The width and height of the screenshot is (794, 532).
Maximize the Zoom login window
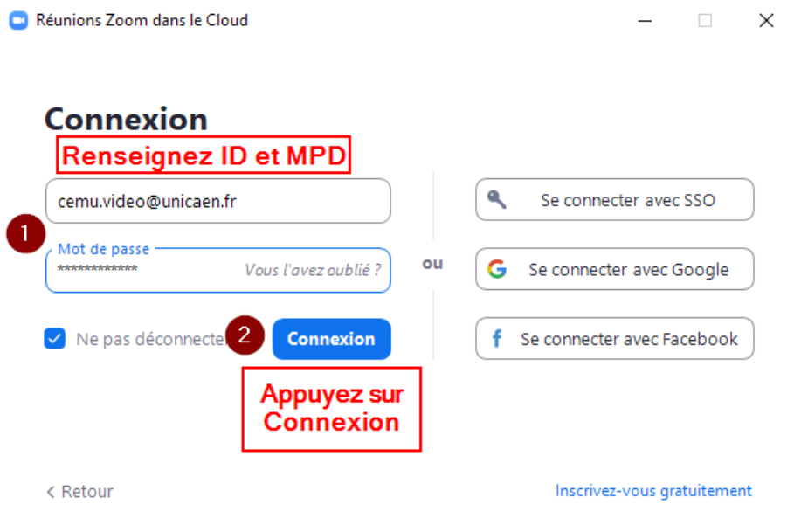point(705,20)
